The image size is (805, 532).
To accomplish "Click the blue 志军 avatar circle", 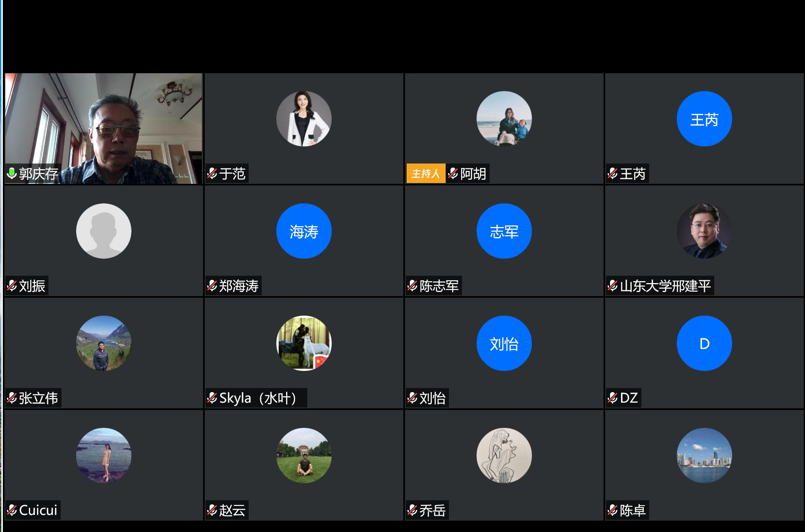I will (x=504, y=231).
